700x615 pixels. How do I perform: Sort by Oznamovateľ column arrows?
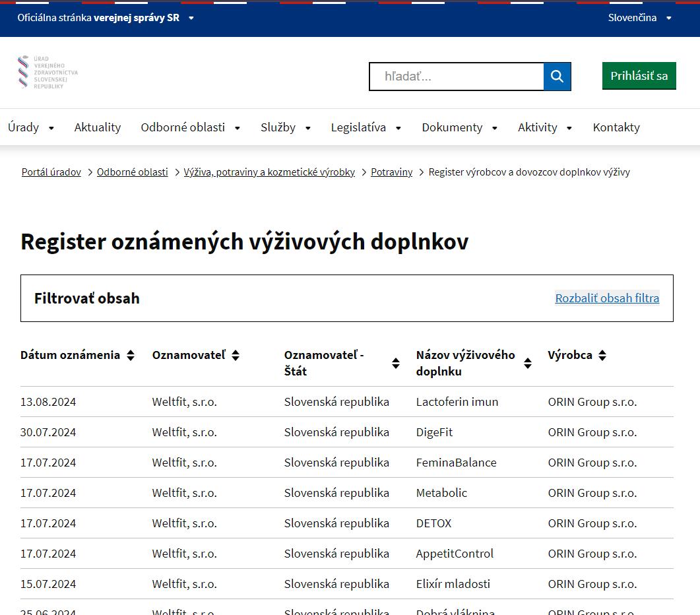(x=236, y=356)
